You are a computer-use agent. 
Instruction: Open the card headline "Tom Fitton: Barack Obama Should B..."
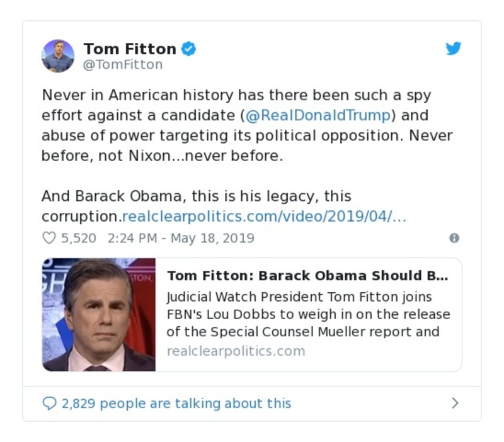307,276
